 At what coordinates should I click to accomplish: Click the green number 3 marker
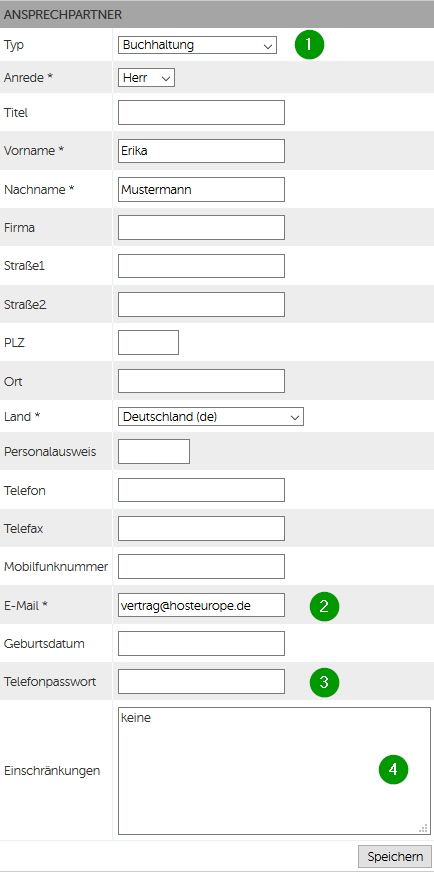tap(324, 682)
